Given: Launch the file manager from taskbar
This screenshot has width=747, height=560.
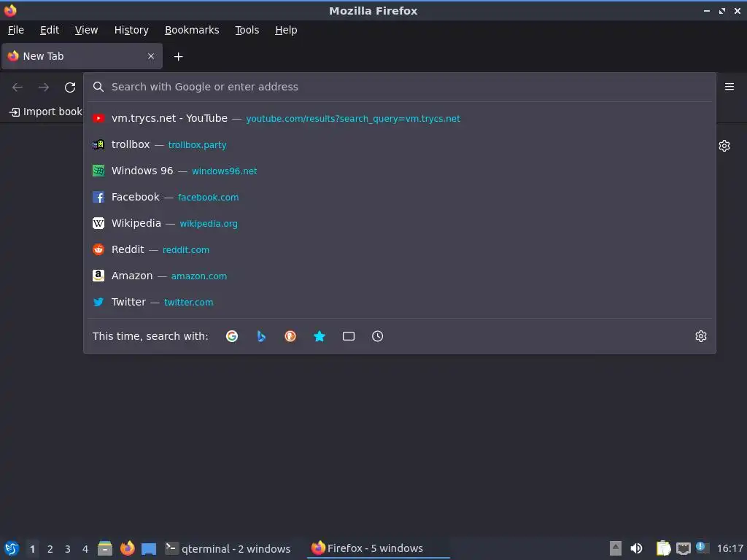Looking at the screenshot, I should click(x=105, y=548).
